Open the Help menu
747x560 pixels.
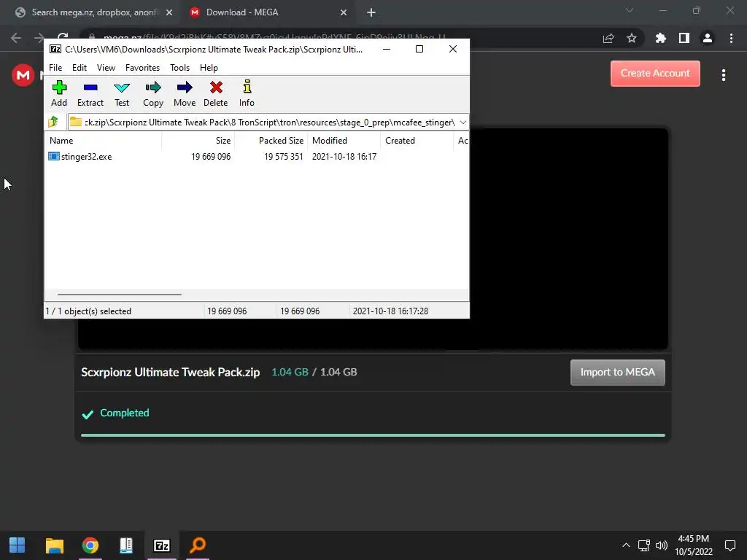(209, 68)
